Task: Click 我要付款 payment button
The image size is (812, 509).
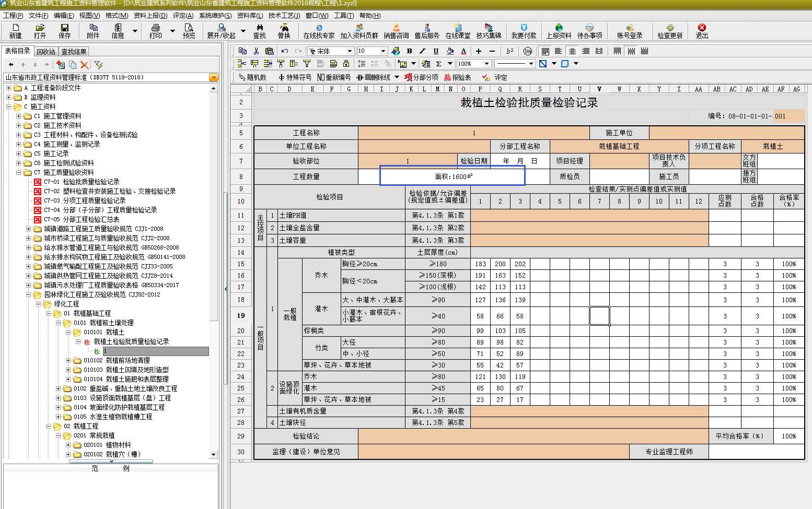Action: point(524,31)
